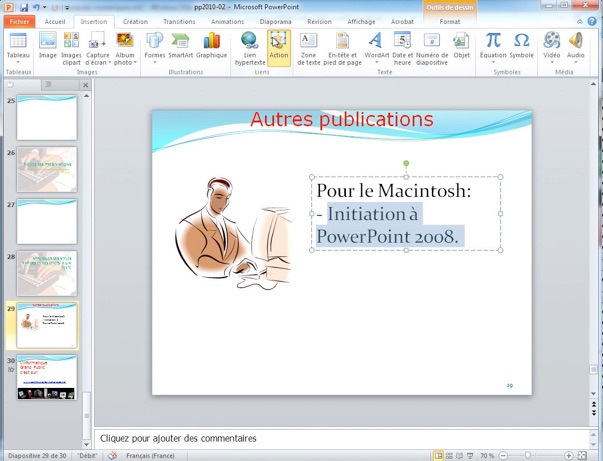
Task: Open the Album photo dropdown arrow
Action: pyautogui.click(x=135, y=62)
